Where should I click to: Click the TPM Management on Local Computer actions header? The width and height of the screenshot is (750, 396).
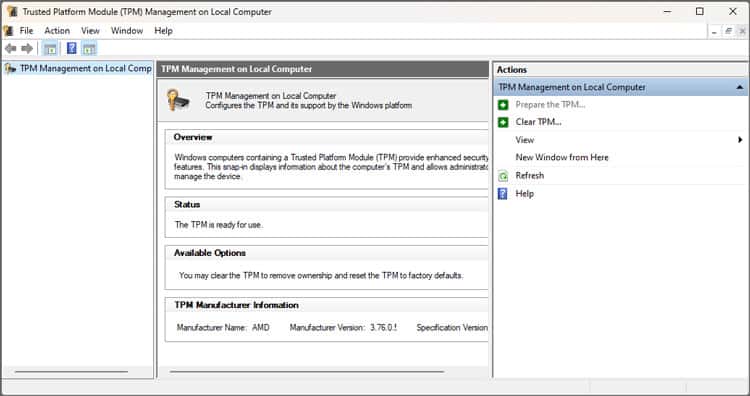[x=620, y=87]
